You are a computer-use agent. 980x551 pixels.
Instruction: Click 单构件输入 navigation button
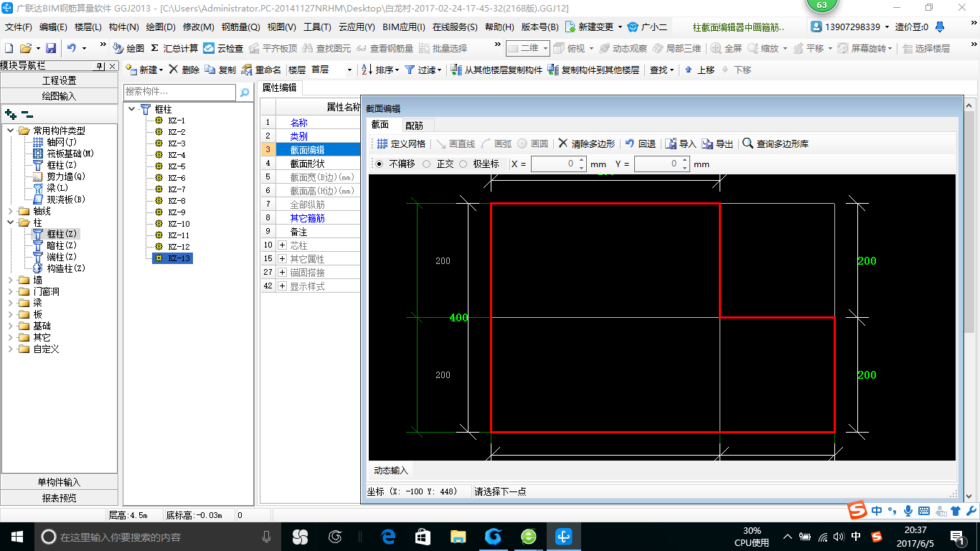point(59,482)
